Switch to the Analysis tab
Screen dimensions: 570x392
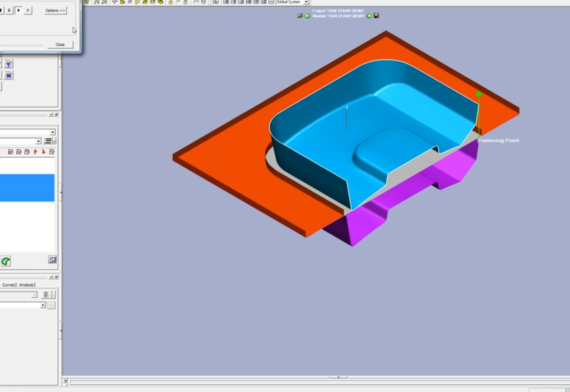(x=27, y=285)
